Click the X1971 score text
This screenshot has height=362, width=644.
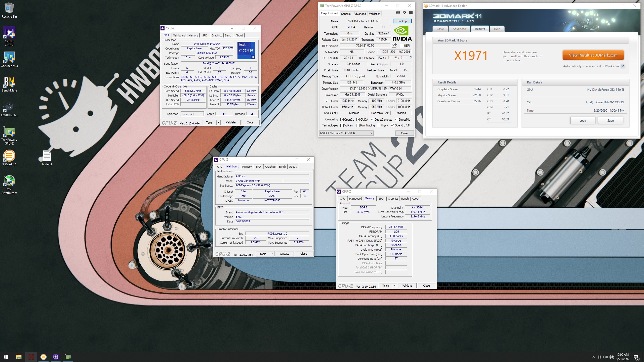point(471,56)
